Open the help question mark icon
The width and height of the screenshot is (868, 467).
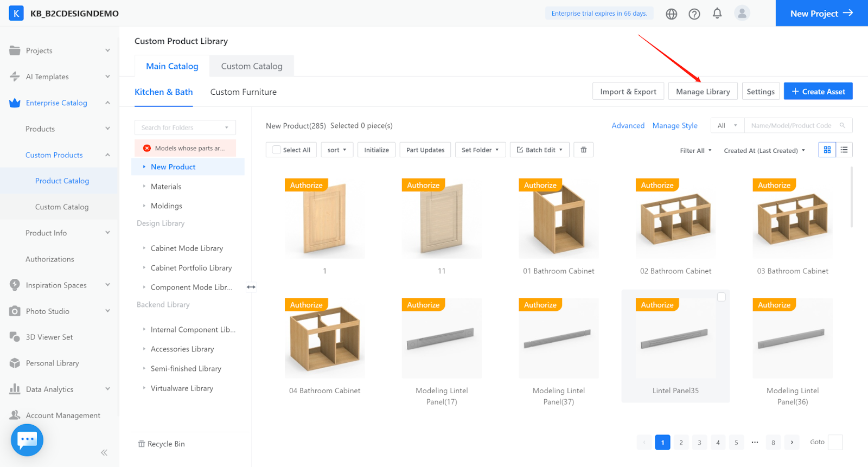(x=694, y=14)
